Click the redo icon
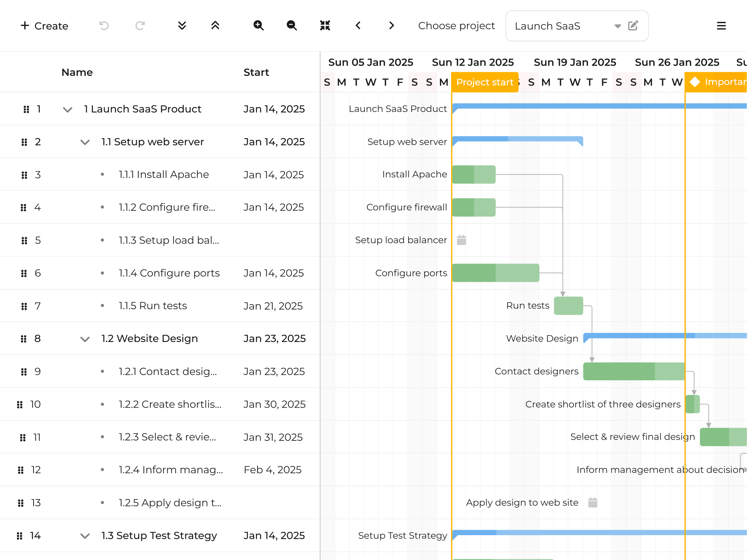747x560 pixels. click(x=140, y=26)
